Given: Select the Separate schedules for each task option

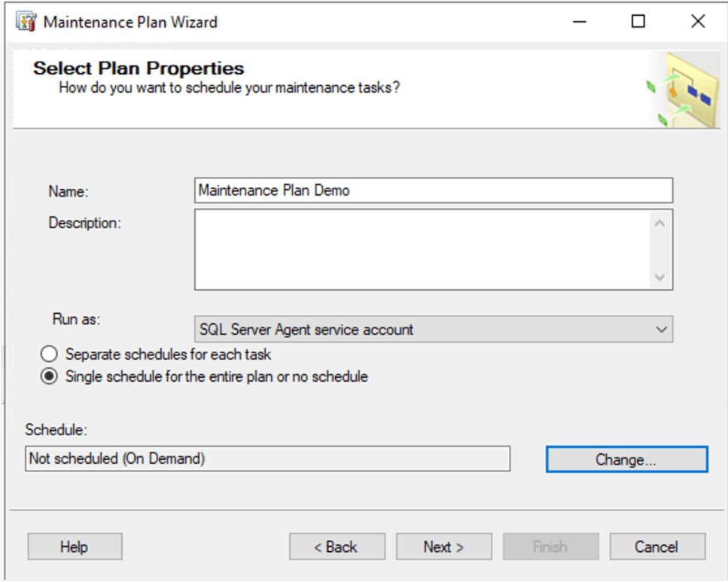Looking at the screenshot, I should [x=50, y=354].
